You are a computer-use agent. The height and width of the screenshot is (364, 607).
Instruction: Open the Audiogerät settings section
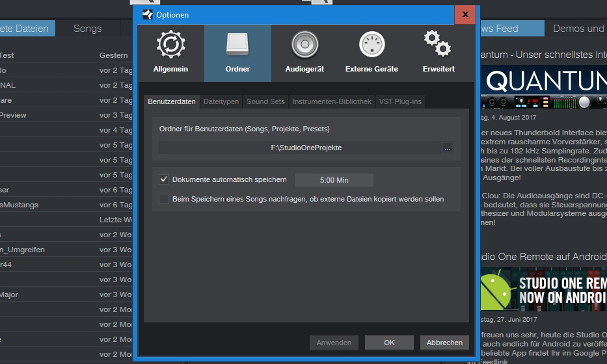pos(304,53)
